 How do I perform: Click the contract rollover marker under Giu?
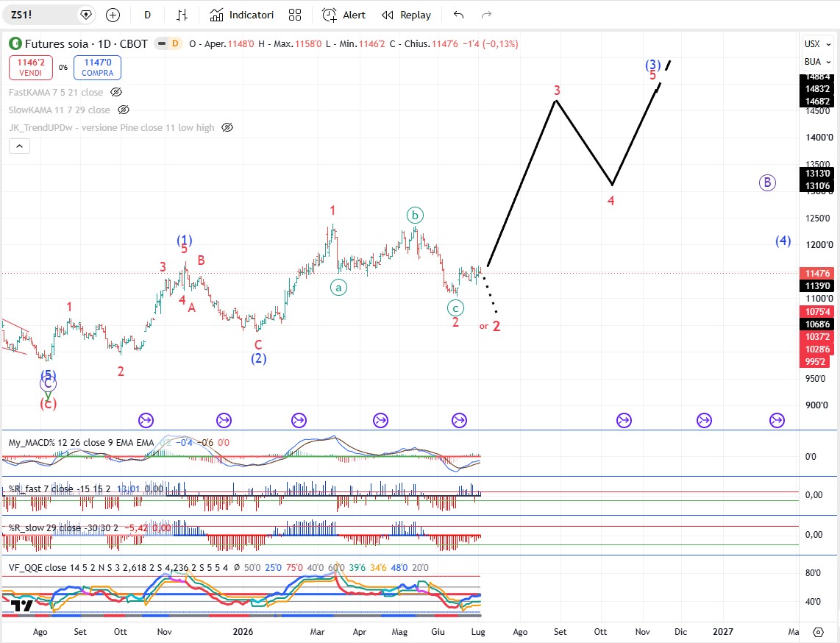tap(459, 421)
